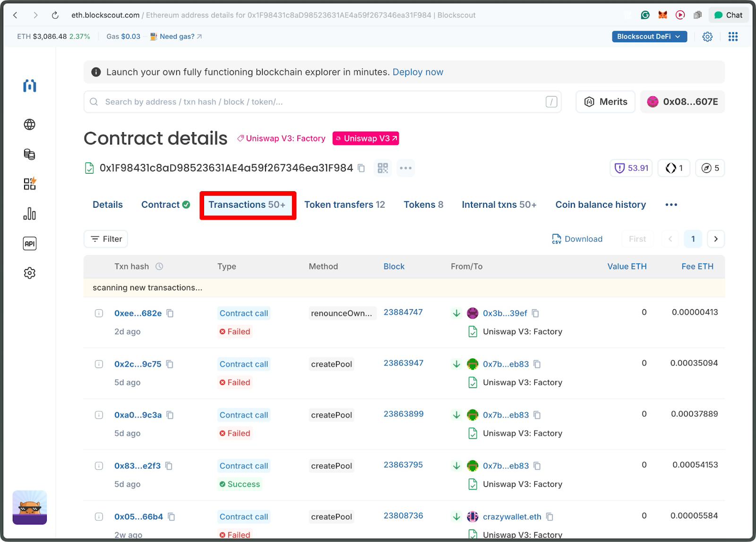The height and width of the screenshot is (542, 756).
Task: Expand the ellipsis menu next to the contract address
Action: point(405,168)
